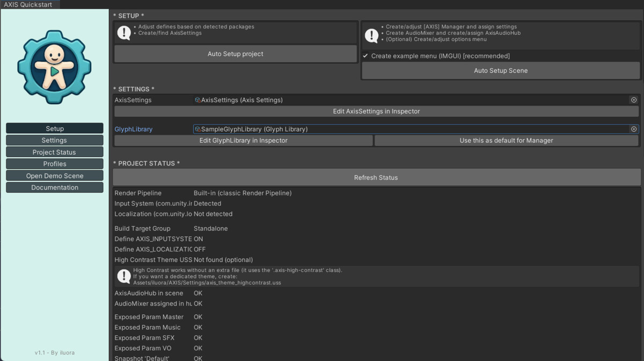Switch to the Project Status sidebar section
Image resolution: width=644 pixels, height=361 pixels.
pos(54,151)
